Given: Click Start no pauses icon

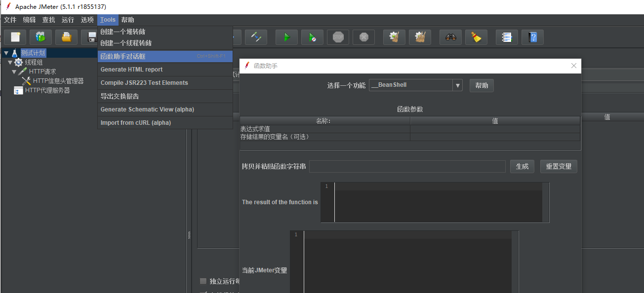Looking at the screenshot, I should (x=312, y=37).
